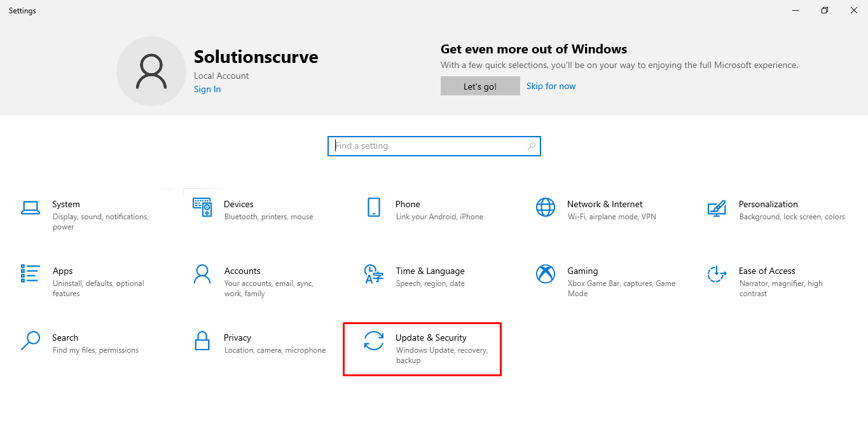868x436 pixels.
Task: Click 'Find my files, permissions' description
Action: coord(96,350)
